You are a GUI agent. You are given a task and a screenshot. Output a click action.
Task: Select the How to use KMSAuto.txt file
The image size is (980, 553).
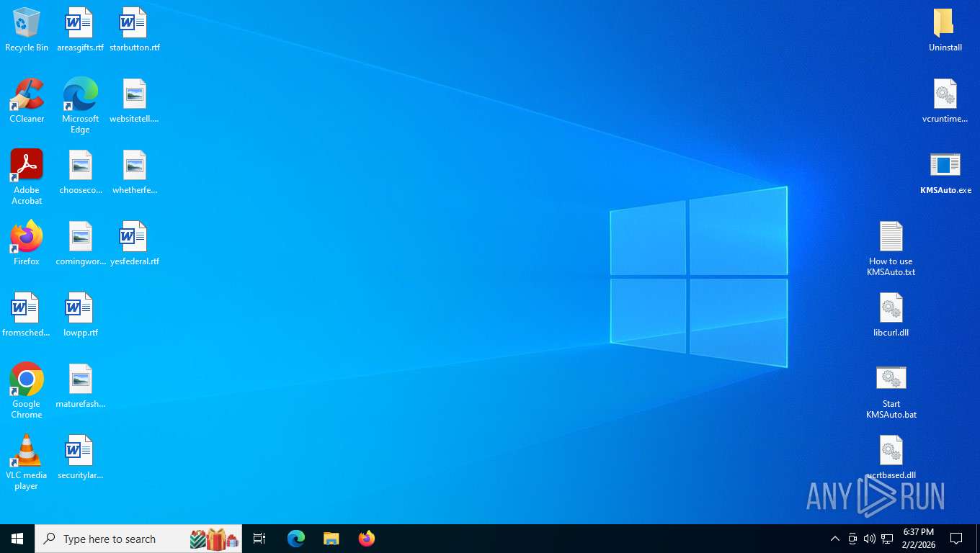coord(891,248)
